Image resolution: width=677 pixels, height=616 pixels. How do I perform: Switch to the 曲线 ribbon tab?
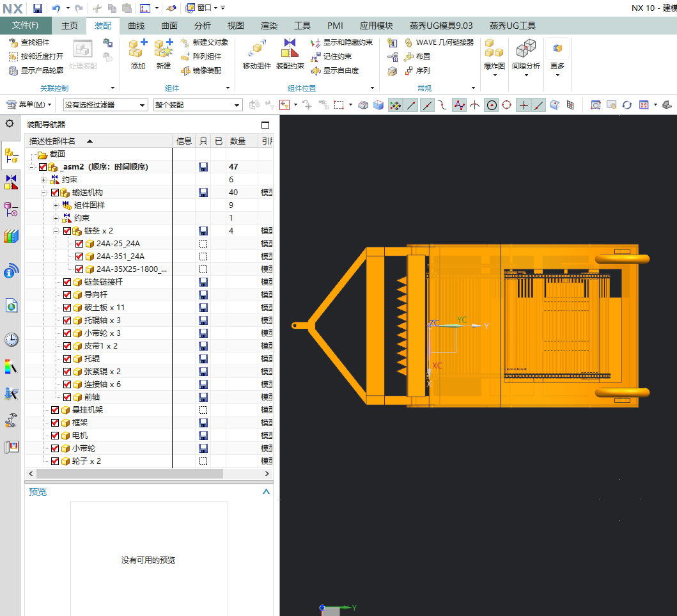(136, 26)
